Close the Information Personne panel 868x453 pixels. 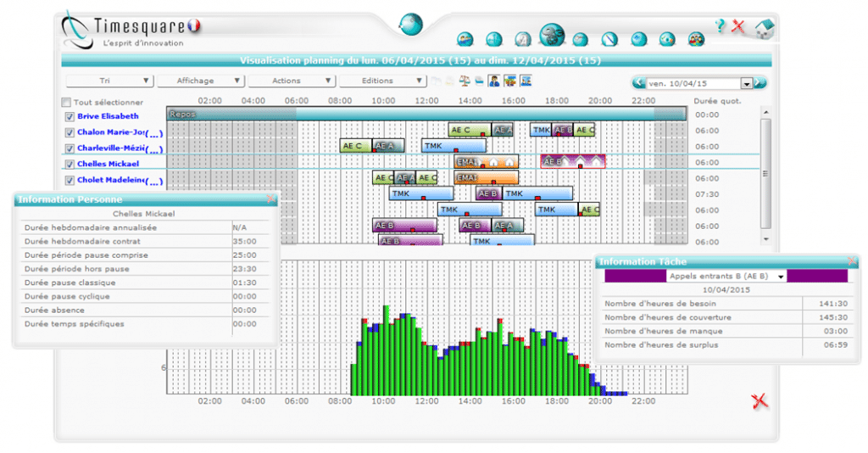tap(270, 199)
